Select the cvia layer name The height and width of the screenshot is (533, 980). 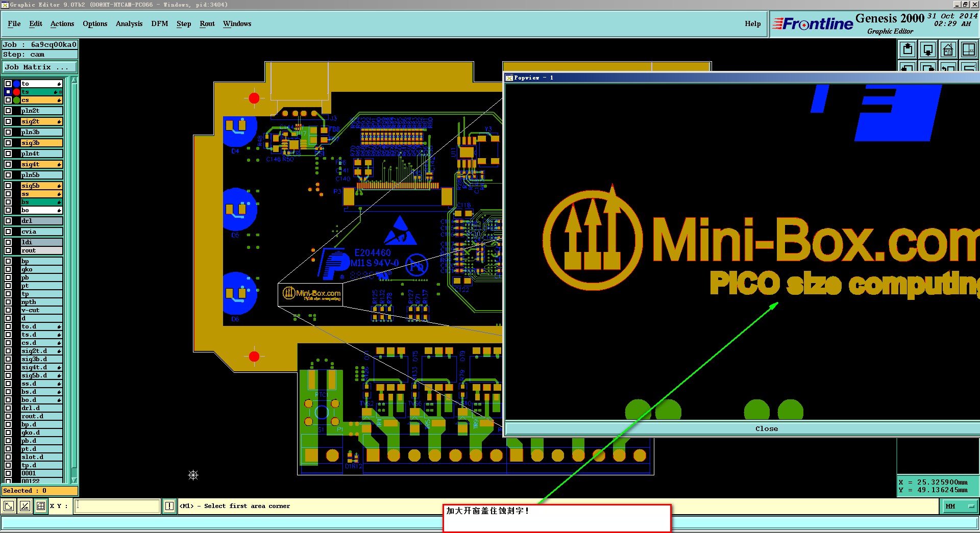[41, 232]
